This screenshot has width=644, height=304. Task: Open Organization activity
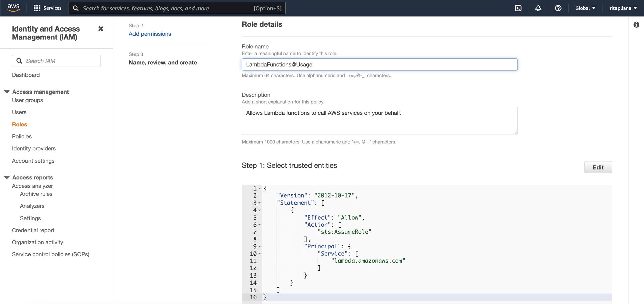38,242
